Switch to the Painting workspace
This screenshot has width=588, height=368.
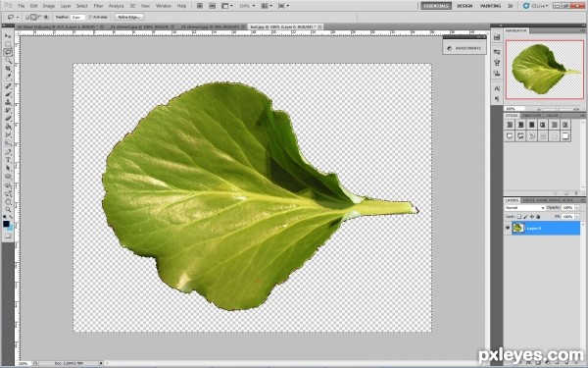click(x=491, y=6)
